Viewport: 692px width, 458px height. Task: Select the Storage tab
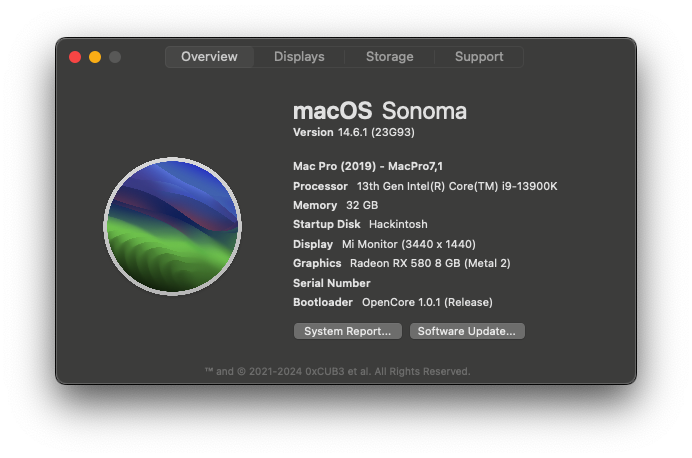[x=389, y=57]
